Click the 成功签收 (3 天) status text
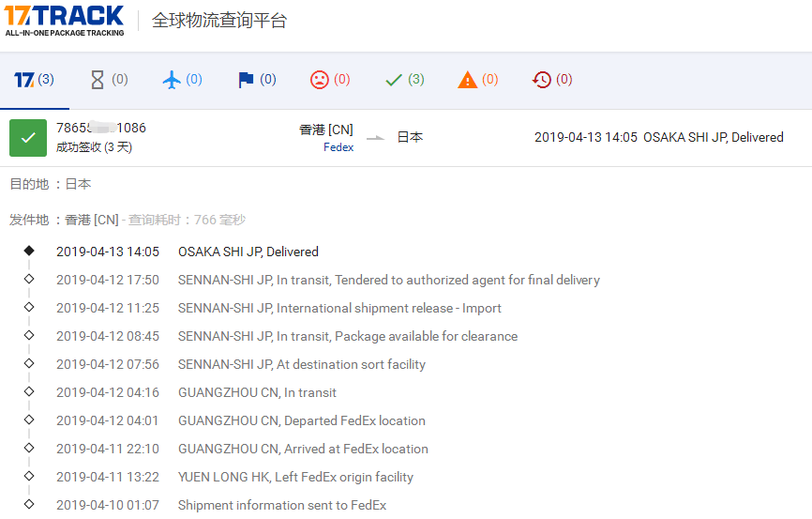Image resolution: width=812 pixels, height=519 pixels. click(94, 147)
